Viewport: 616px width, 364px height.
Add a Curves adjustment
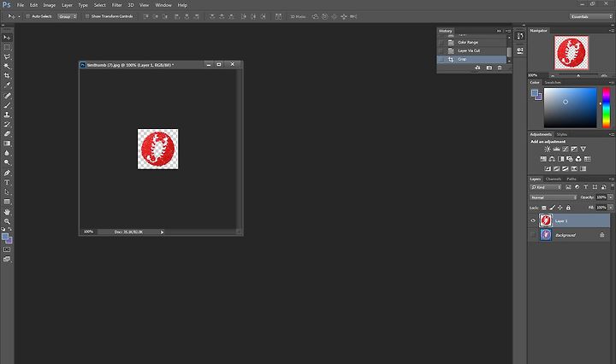pyautogui.click(x=566, y=149)
